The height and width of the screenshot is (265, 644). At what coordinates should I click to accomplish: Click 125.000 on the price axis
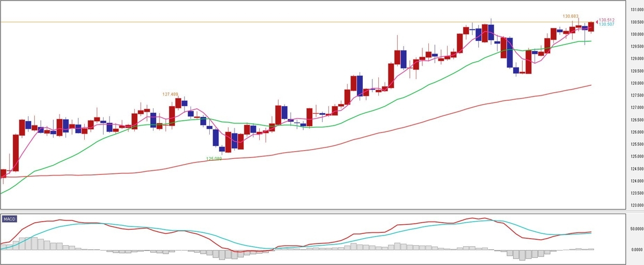click(636, 157)
